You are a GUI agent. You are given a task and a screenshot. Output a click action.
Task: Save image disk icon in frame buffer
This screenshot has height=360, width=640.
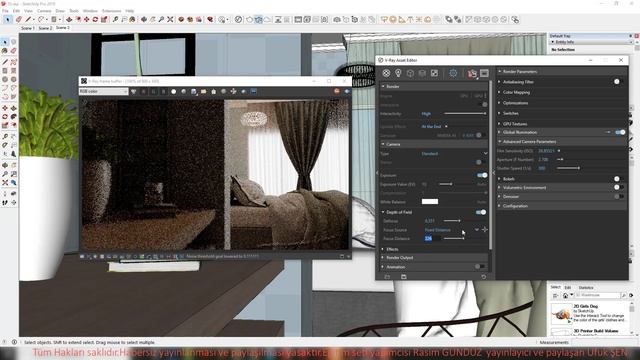click(x=193, y=91)
